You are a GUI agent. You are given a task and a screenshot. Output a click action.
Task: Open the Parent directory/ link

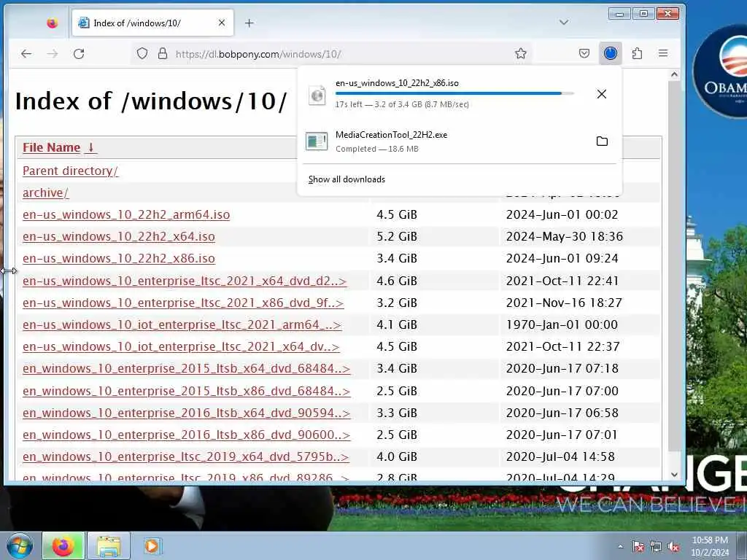(x=70, y=171)
